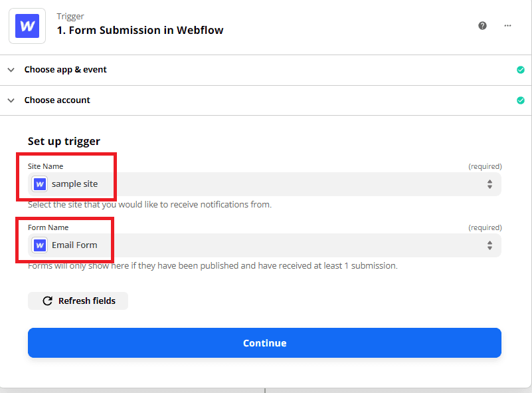Click the Webflow icon inside Site Name field
Viewport: 532px width, 393px height.
coord(39,184)
